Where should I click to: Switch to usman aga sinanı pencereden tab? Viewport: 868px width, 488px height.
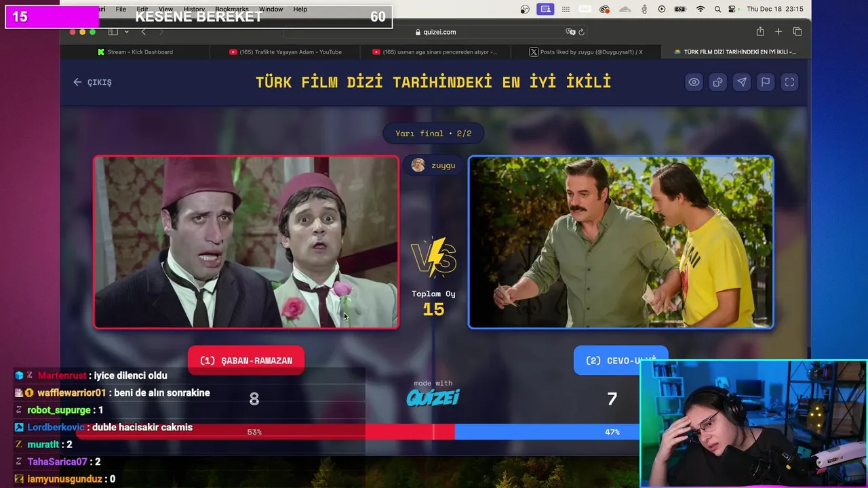[435, 52]
